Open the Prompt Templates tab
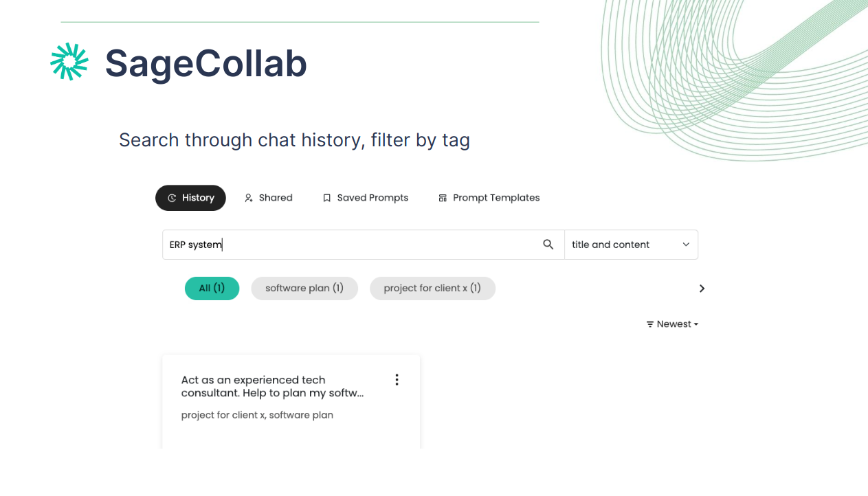Image resolution: width=868 pixels, height=496 pixels. click(489, 198)
